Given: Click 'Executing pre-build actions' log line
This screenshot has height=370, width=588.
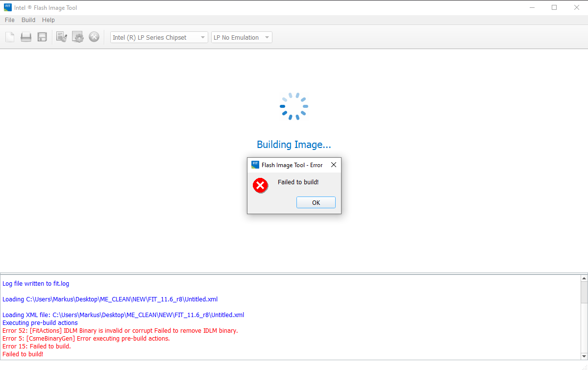Looking at the screenshot, I should click(x=40, y=322).
